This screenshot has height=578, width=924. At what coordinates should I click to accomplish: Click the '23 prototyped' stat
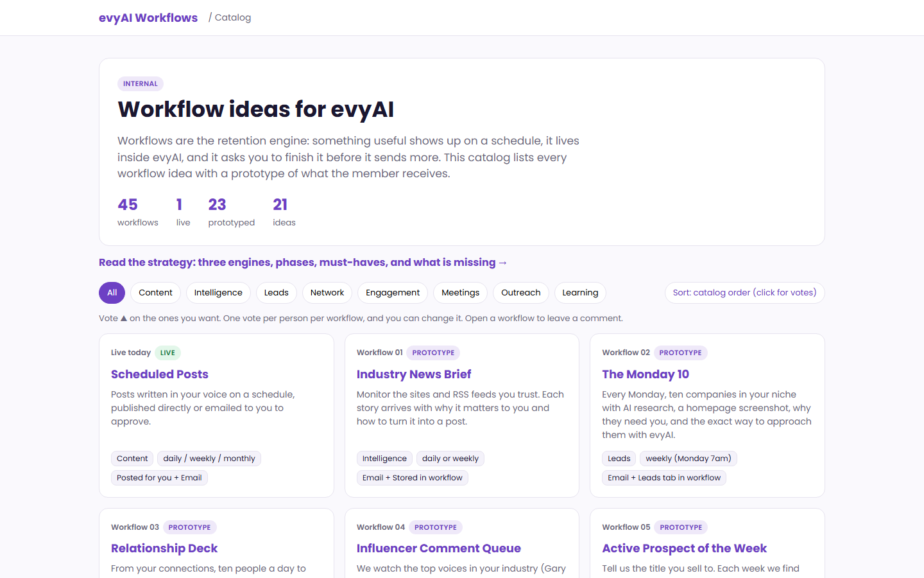232,213
